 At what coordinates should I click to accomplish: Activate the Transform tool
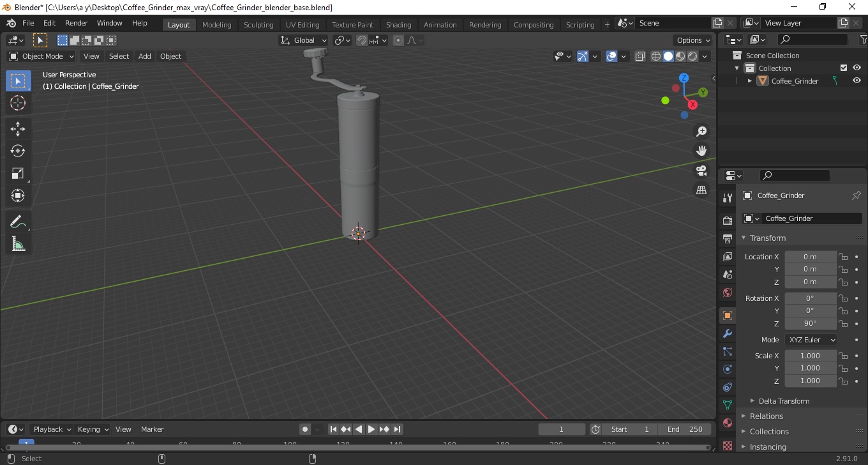[x=18, y=196]
